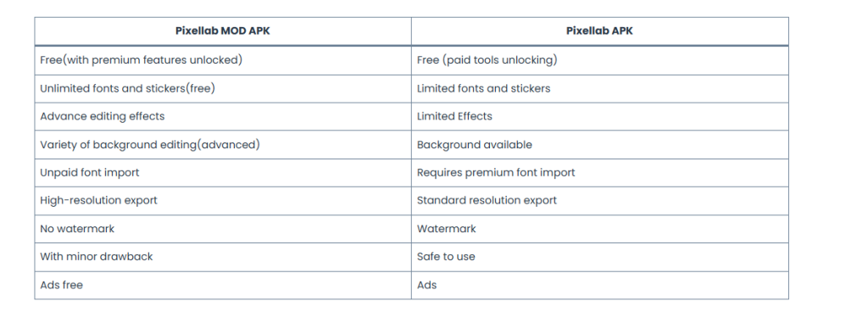
Task: Click the 'No watermark' cell
Action: click(223, 228)
